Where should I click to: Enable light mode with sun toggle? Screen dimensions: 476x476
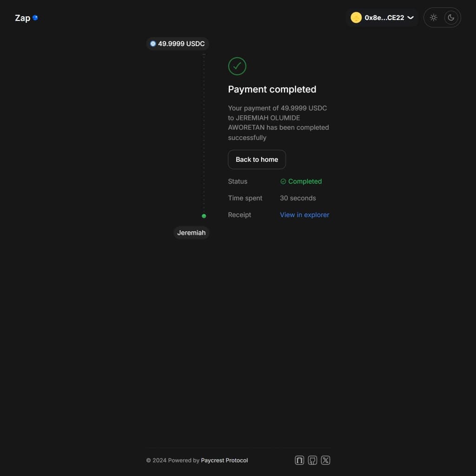click(x=433, y=17)
